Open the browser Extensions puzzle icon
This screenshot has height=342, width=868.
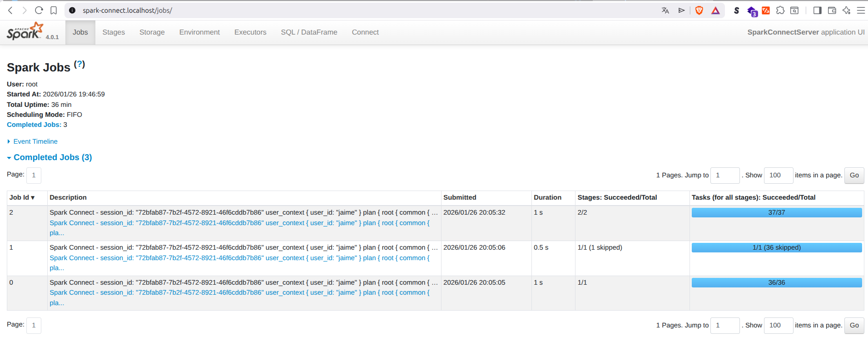[780, 10]
